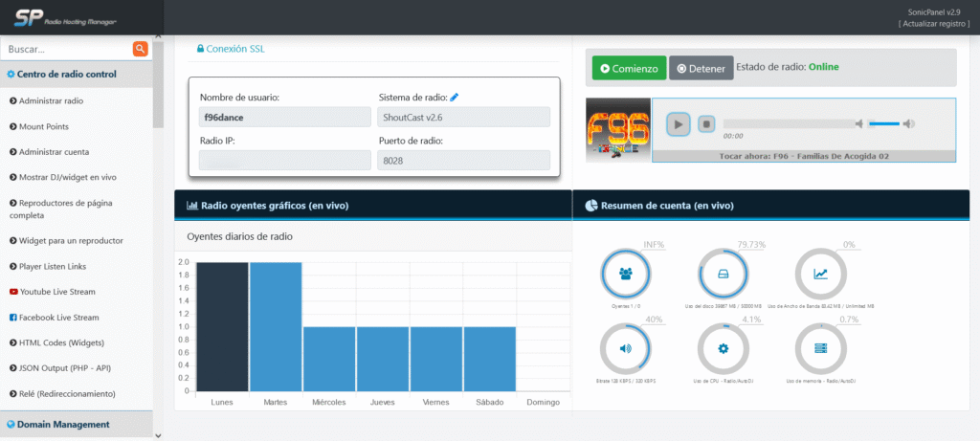Expand the Domain Management section
This screenshot has width=980, height=441.
[x=63, y=424]
